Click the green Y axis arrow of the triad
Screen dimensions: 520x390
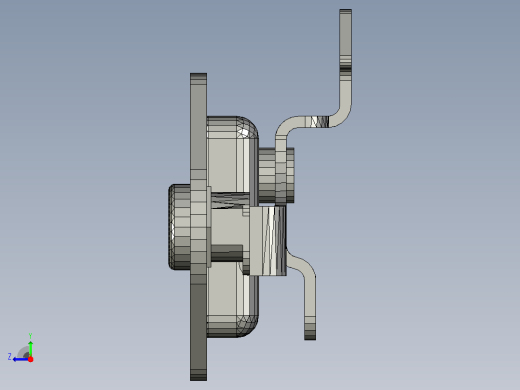[31, 349]
